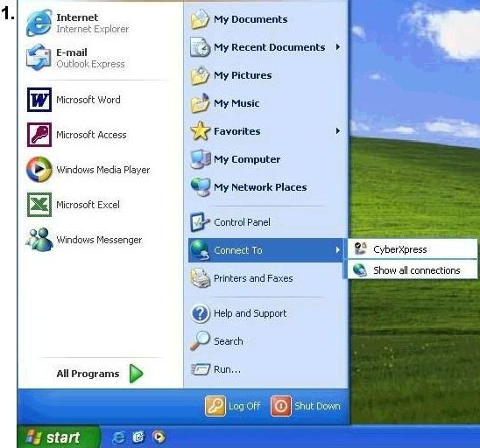Image resolution: width=480 pixels, height=448 pixels.
Task: Open the My Computer icon
Action: click(200, 159)
